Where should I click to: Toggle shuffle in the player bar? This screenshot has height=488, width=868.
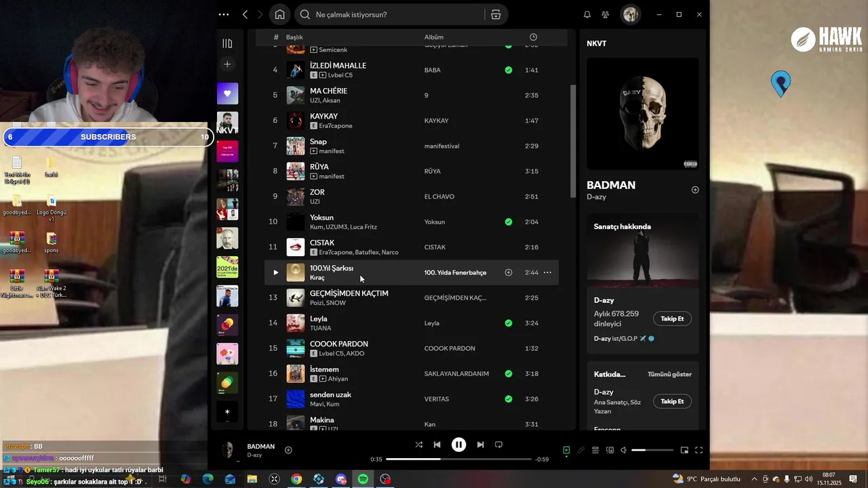pos(418,445)
